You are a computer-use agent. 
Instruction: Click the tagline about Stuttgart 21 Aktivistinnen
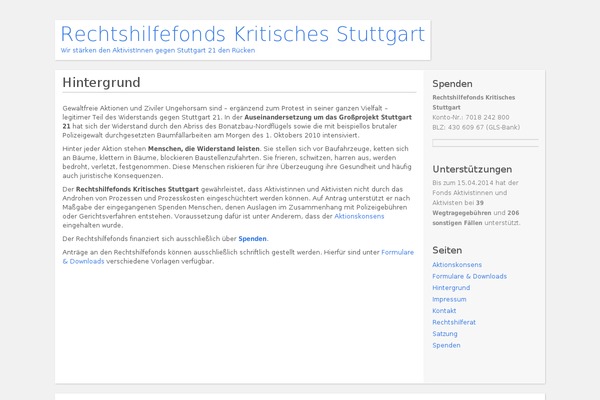coord(158,51)
